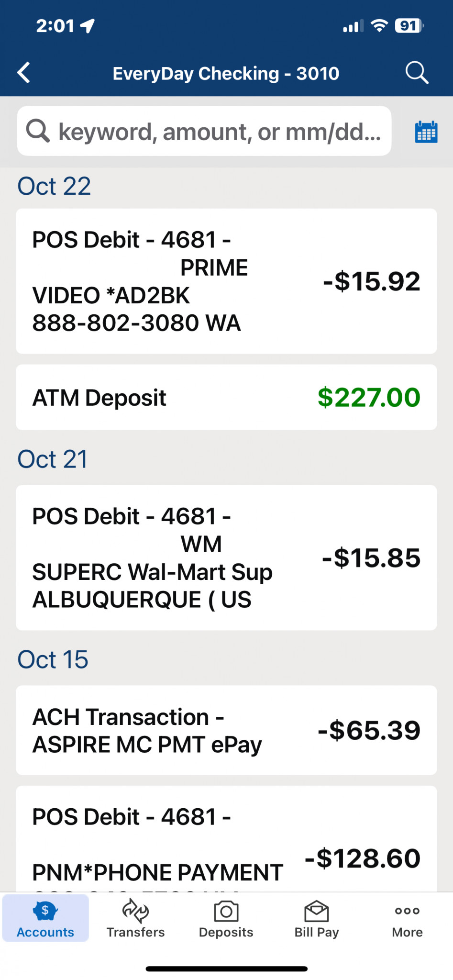Open the calendar date filter icon
453x980 pixels.
click(x=426, y=132)
